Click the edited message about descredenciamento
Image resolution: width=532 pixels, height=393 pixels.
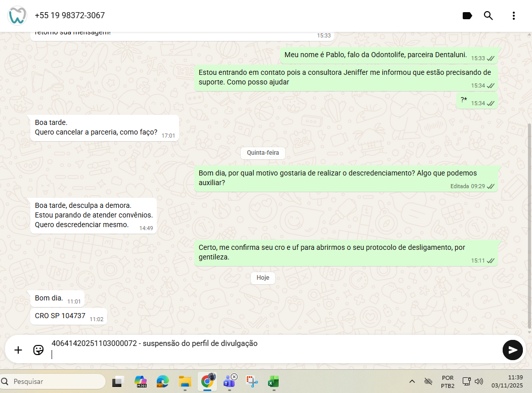click(346, 179)
